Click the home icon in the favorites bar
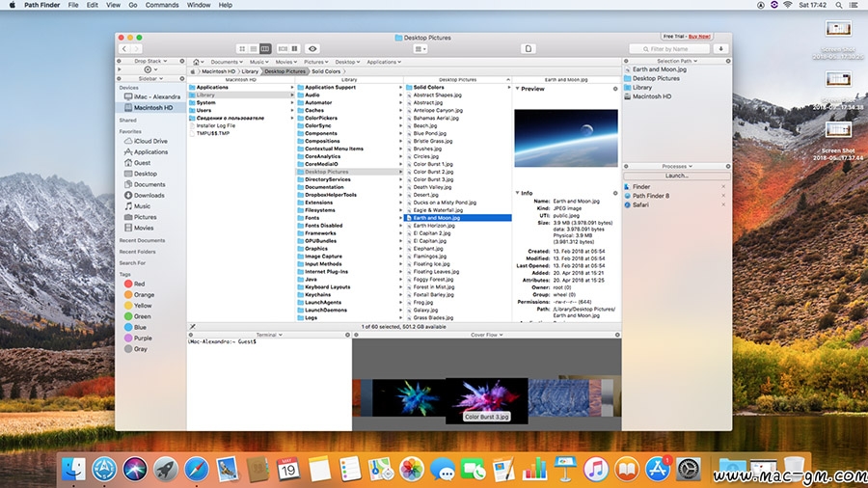The height and width of the screenshot is (488, 868). 196,62
